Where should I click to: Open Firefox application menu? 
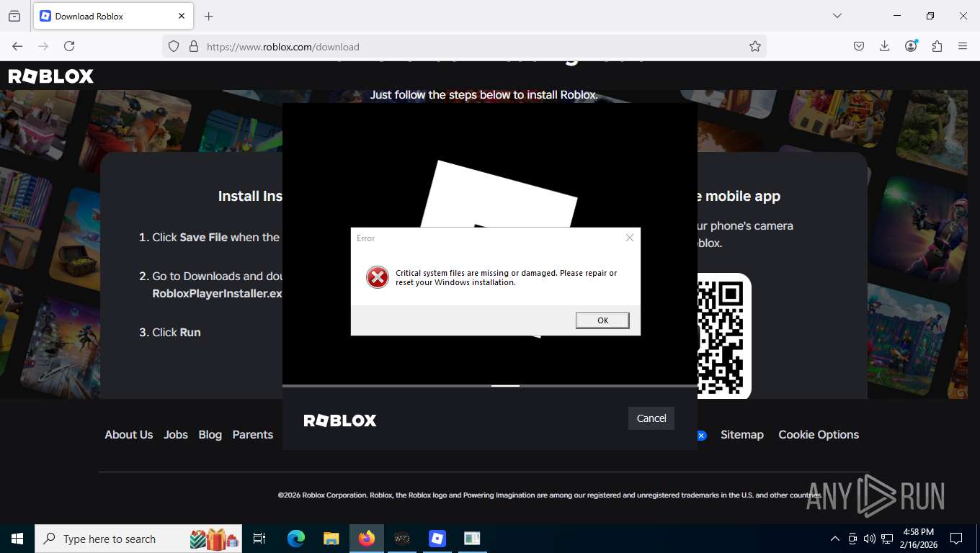coord(963,46)
